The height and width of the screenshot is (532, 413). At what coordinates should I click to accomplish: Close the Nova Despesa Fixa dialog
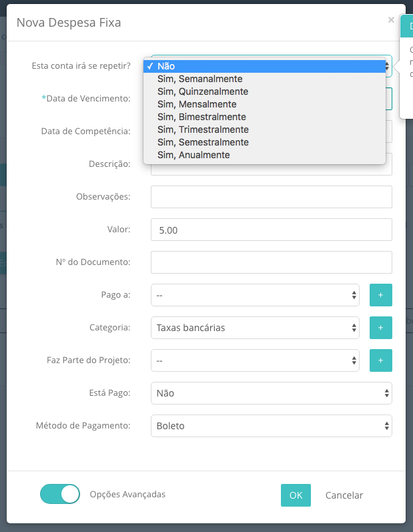[x=391, y=19]
